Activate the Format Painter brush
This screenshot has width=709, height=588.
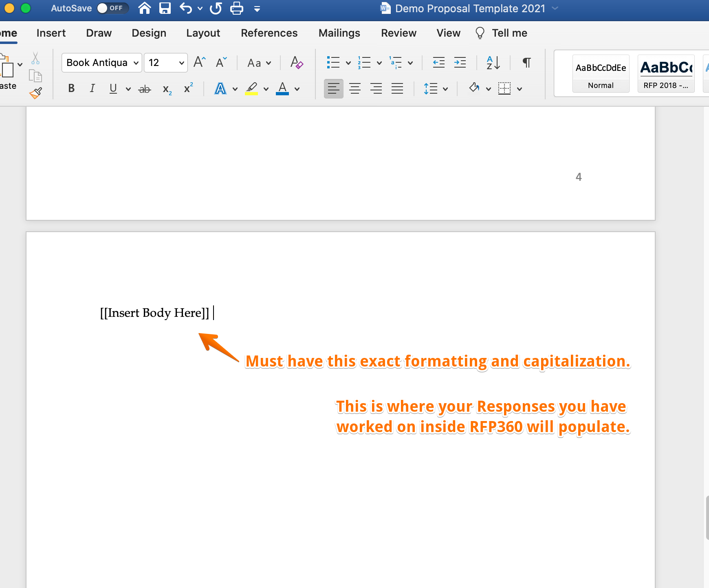pos(35,93)
